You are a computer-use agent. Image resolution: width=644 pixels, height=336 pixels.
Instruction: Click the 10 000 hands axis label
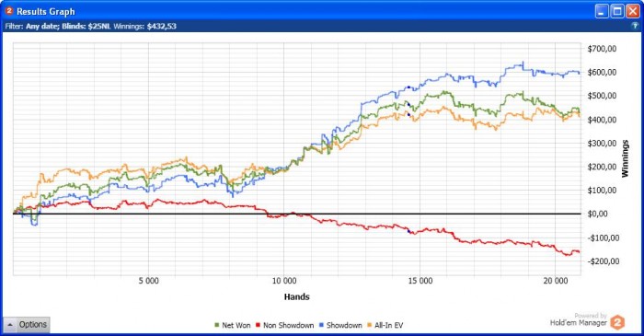(x=284, y=281)
